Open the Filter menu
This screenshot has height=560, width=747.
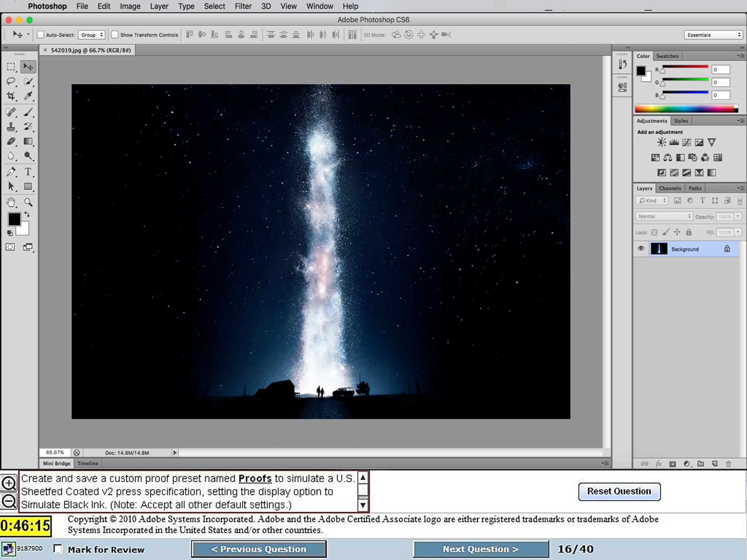[243, 6]
